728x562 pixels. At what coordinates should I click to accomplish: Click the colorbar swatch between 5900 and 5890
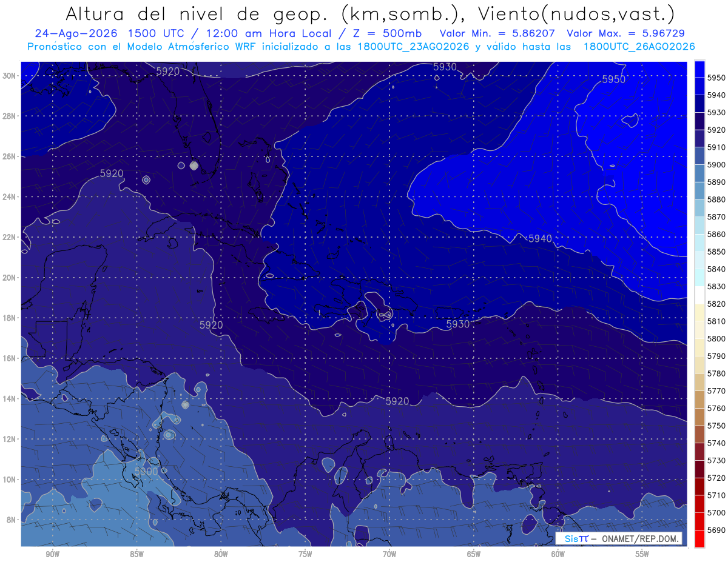(699, 173)
